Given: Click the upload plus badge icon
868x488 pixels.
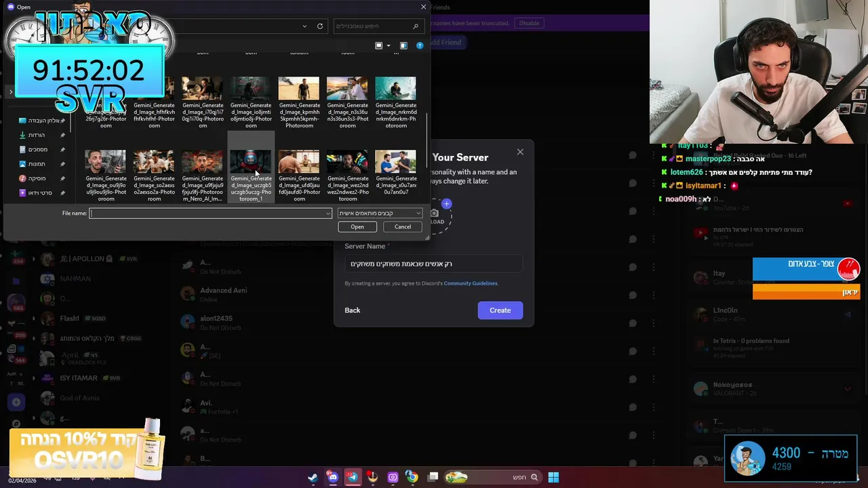Looking at the screenshot, I should (x=446, y=203).
